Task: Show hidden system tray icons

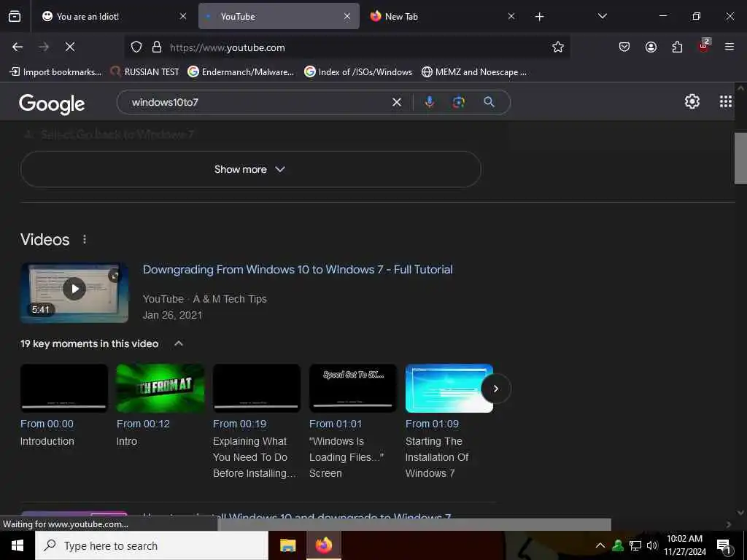Action: pos(600,545)
